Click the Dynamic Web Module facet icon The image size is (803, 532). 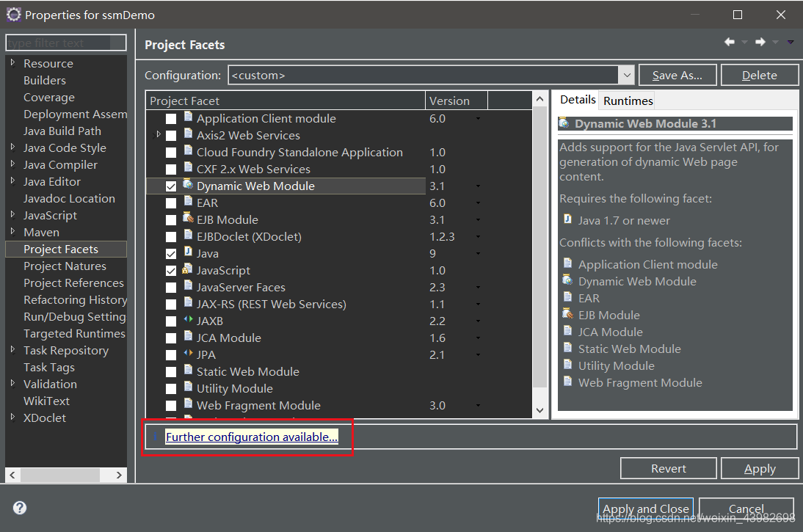pyautogui.click(x=188, y=184)
